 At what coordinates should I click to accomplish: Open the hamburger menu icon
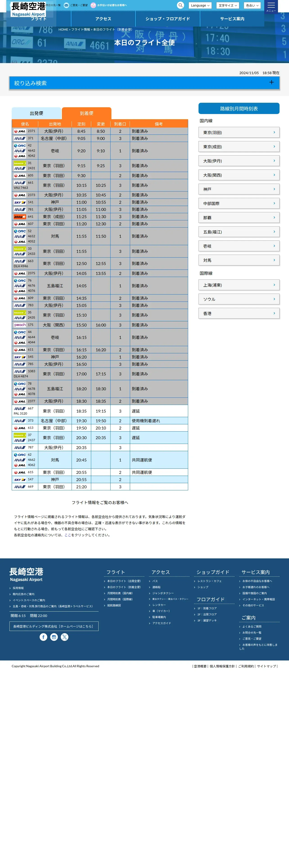271,6
